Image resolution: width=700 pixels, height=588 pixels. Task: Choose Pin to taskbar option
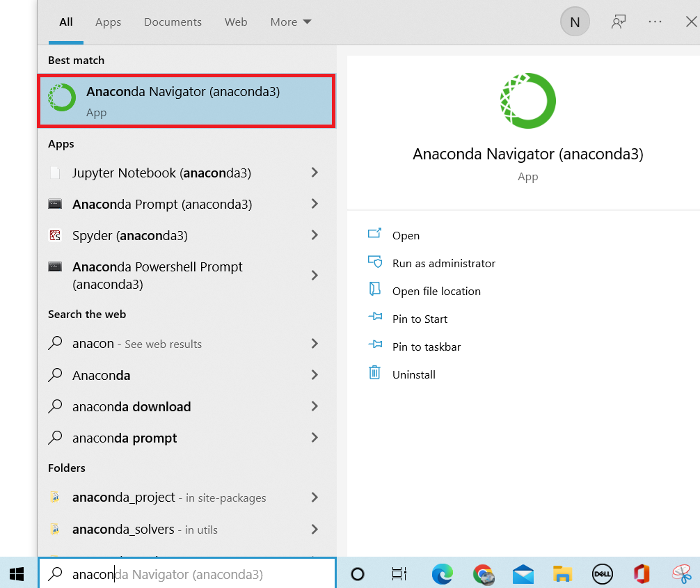coord(426,347)
